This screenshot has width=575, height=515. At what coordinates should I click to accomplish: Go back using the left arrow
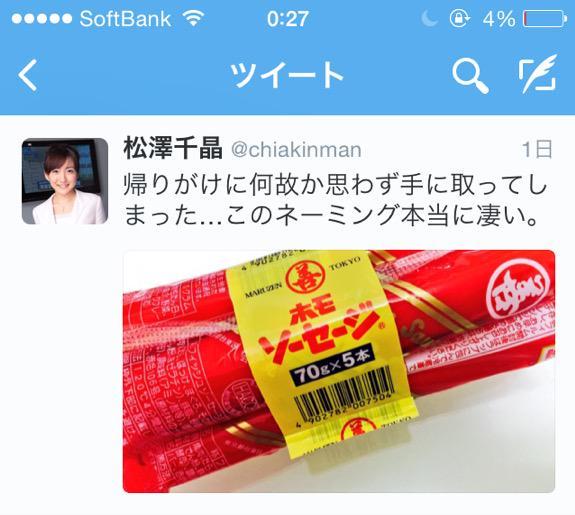click(28, 75)
